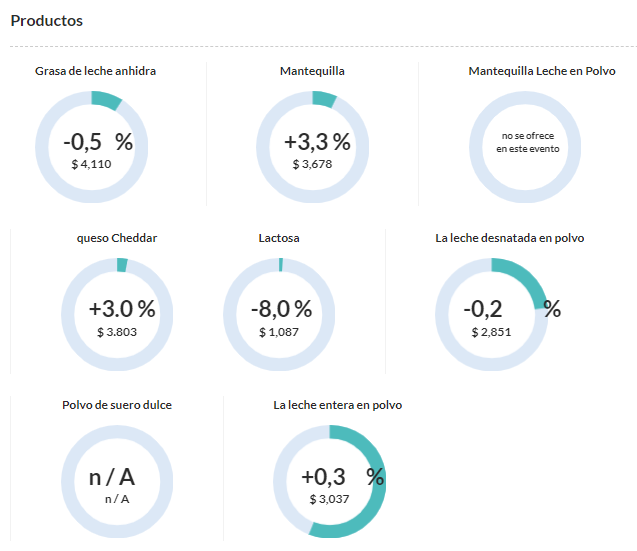The width and height of the screenshot is (637, 551).
Task: Open the Mantequilla Leche en Polvo circle
Action: coord(525,147)
